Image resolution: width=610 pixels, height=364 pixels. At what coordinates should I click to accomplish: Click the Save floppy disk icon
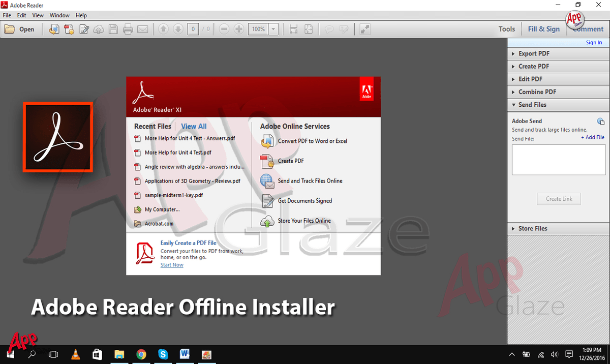pyautogui.click(x=113, y=29)
